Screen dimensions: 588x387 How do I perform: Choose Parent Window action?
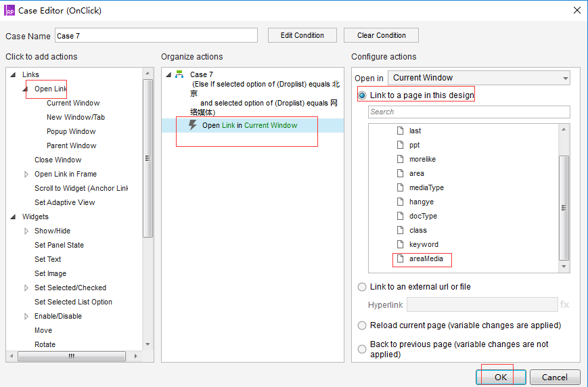(x=71, y=146)
